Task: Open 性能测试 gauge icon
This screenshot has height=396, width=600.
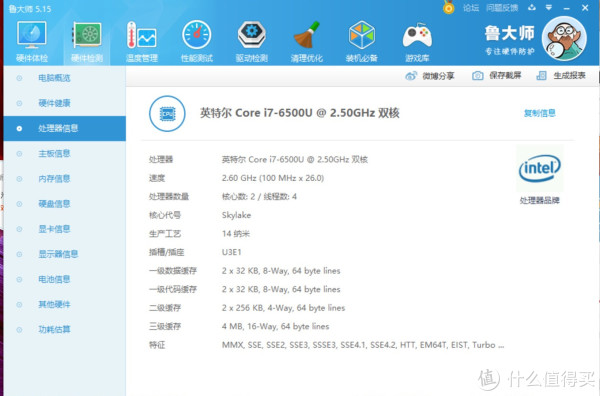Action: point(197,35)
